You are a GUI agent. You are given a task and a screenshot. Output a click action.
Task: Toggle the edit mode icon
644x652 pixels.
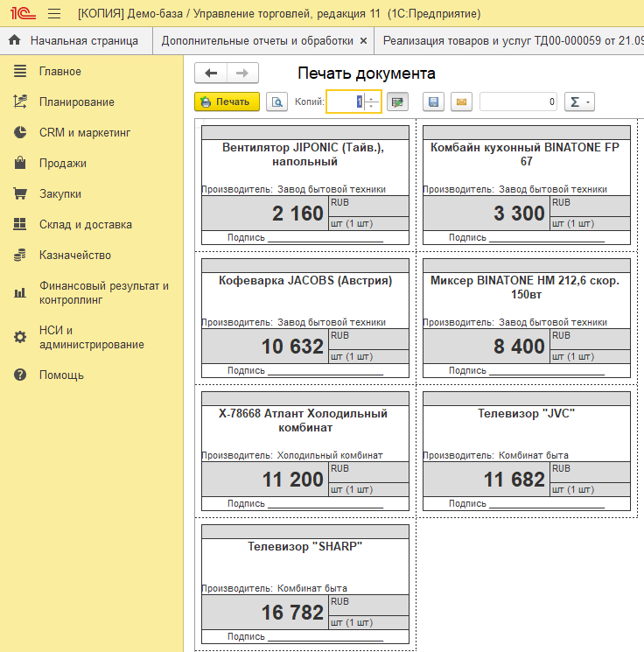pyautogui.click(x=397, y=102)
